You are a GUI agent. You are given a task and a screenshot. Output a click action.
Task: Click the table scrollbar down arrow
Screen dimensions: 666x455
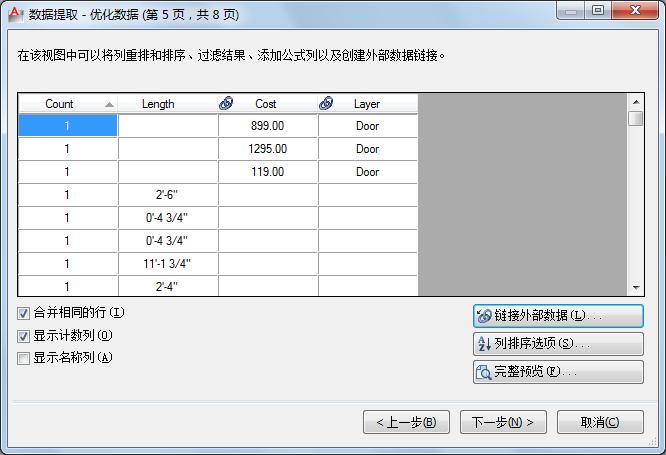(636, 288)
